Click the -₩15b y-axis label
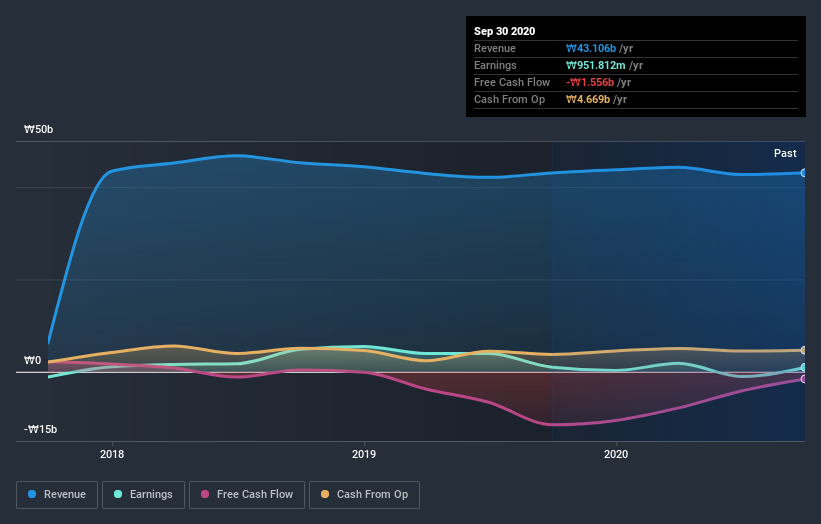 pos(40,429)
